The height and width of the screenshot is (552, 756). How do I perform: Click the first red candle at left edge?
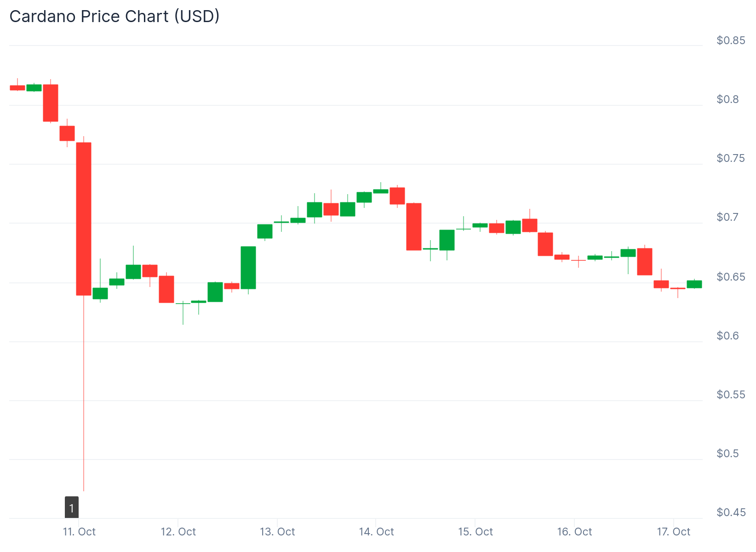17,87
